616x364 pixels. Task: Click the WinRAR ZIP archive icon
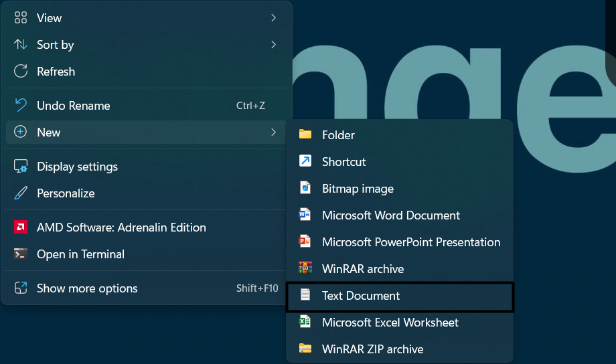point(305,349)
